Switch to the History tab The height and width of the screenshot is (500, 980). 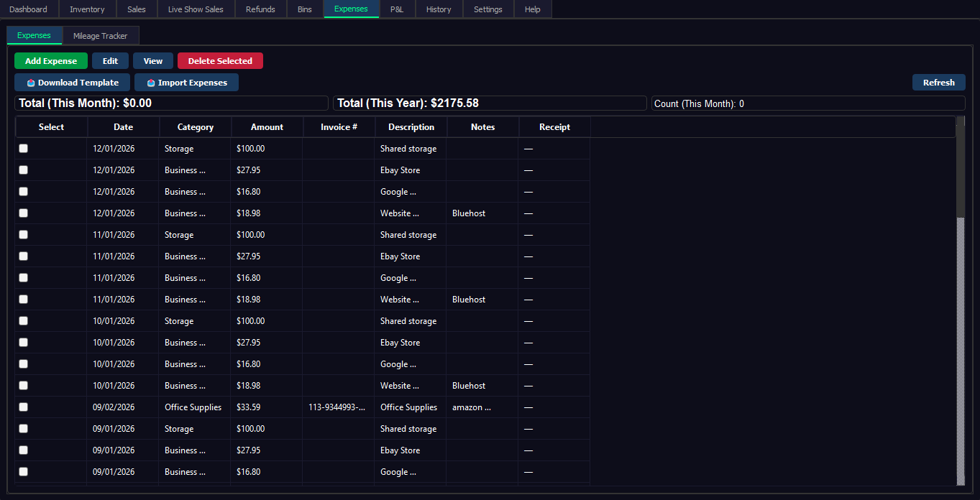pyautogui.click(x=439, y=9)
